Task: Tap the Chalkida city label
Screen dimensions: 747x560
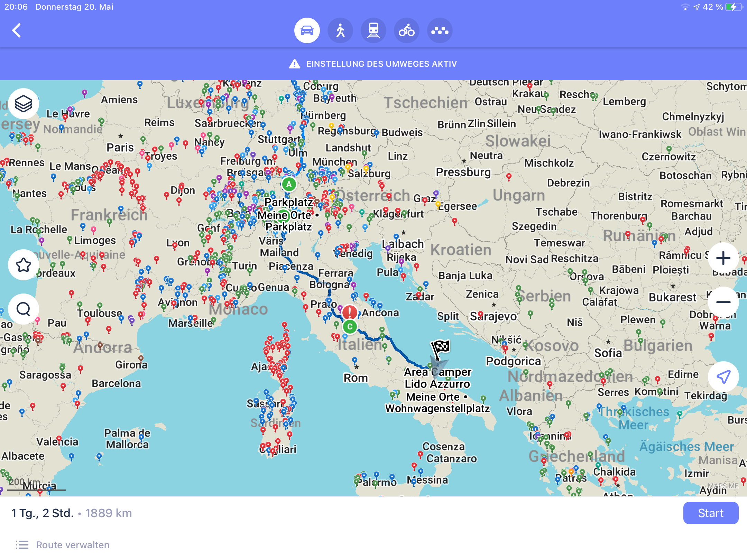Action: (x=614, y=472)
